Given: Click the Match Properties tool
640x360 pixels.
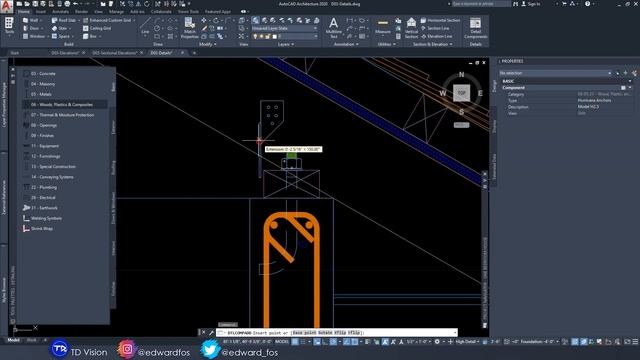Looking at the screenshot, I should tap(189, 28).
